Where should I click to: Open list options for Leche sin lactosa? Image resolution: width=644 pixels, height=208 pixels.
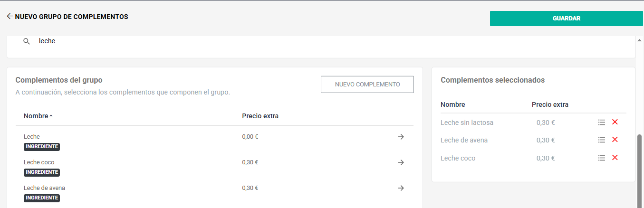pyautogui.click(x=601, y=123)
